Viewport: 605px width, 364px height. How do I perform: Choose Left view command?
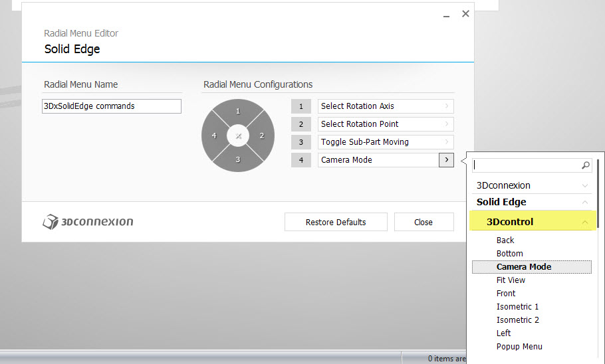coord(503,333)
